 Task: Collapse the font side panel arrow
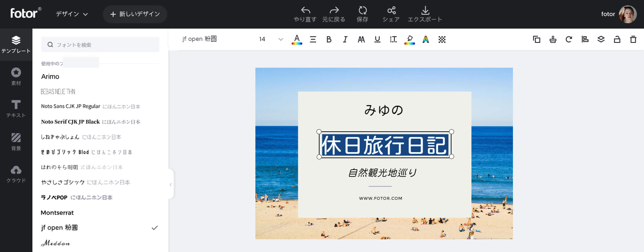(x=171, y=185)
